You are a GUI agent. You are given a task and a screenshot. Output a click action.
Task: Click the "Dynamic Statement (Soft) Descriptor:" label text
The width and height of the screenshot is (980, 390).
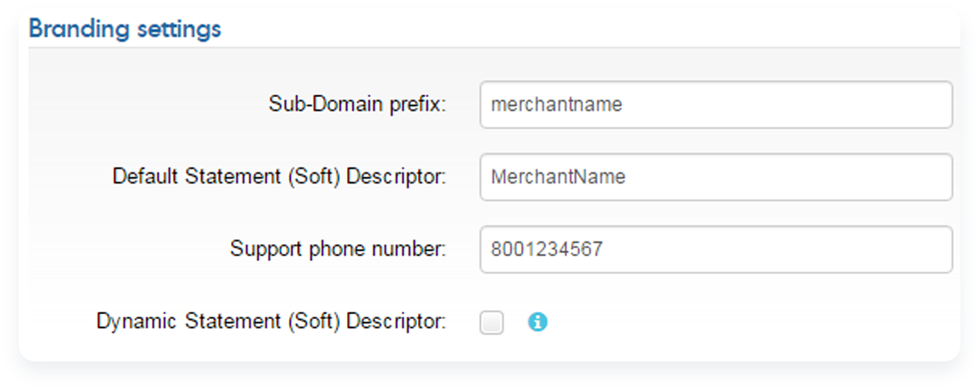click(x=271, y=321)
